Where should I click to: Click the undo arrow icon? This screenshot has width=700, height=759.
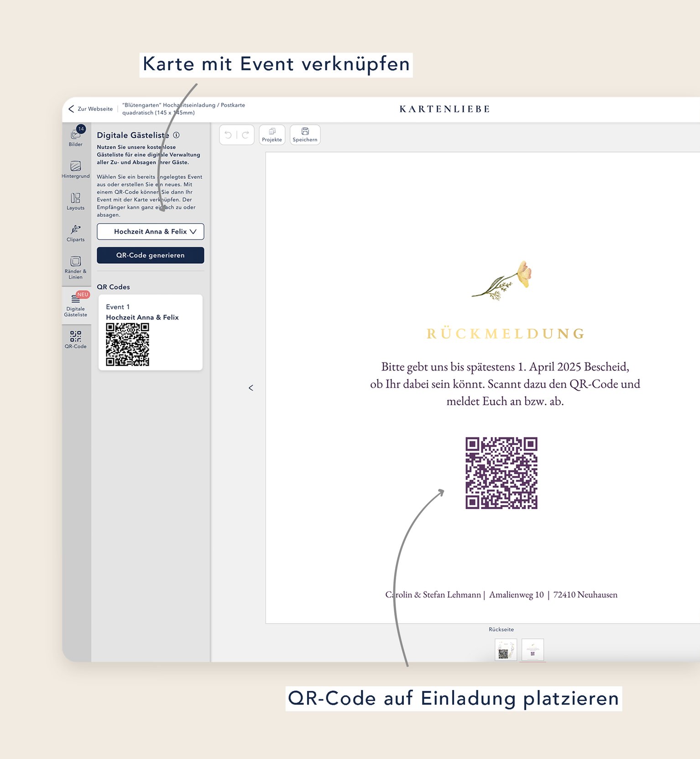(x=228, y=135)
